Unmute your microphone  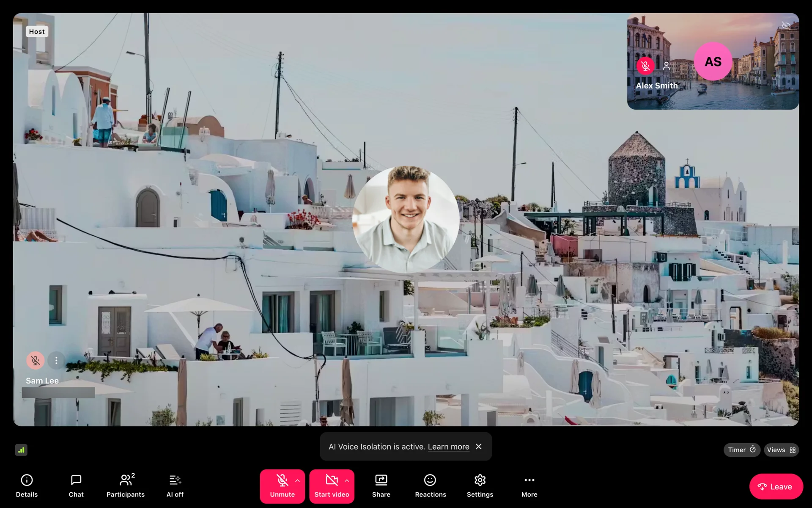pyautogui.click(x=282, y=486)
